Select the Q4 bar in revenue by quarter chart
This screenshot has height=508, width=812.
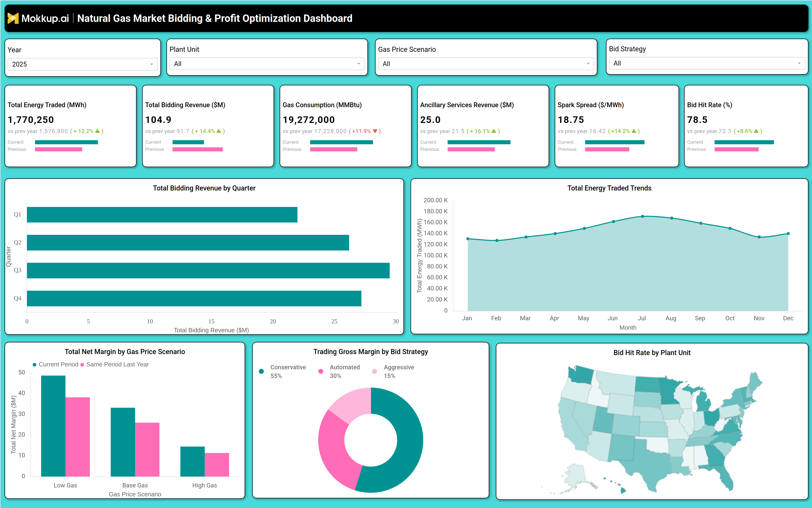[194, 298]
